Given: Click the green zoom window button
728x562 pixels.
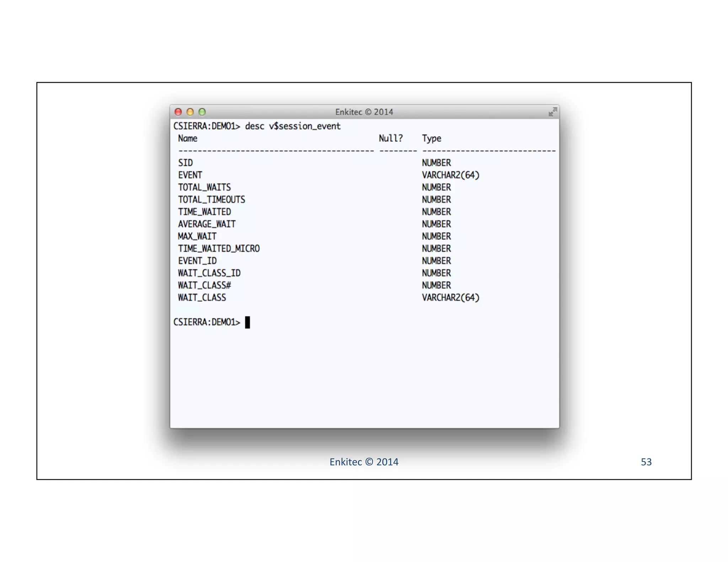Looking at the screenshot, I should click(x=202, y=112).
